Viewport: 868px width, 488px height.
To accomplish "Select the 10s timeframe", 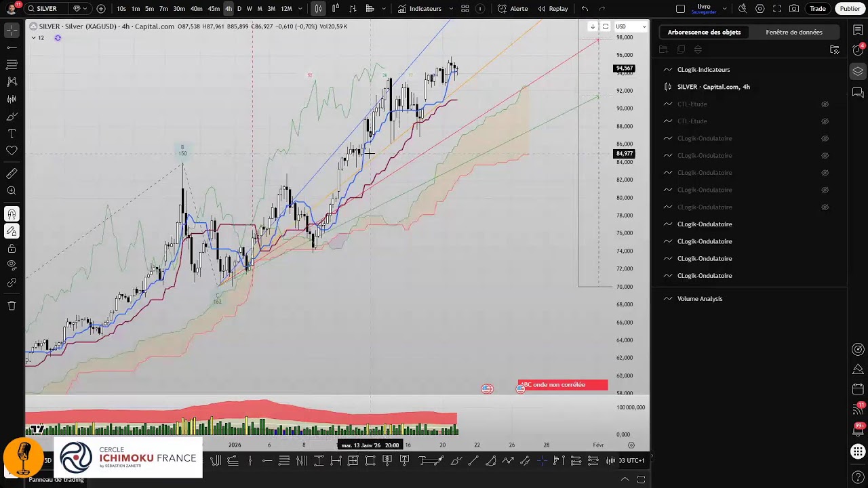I will pyautogui.click(x=121, y=9).
